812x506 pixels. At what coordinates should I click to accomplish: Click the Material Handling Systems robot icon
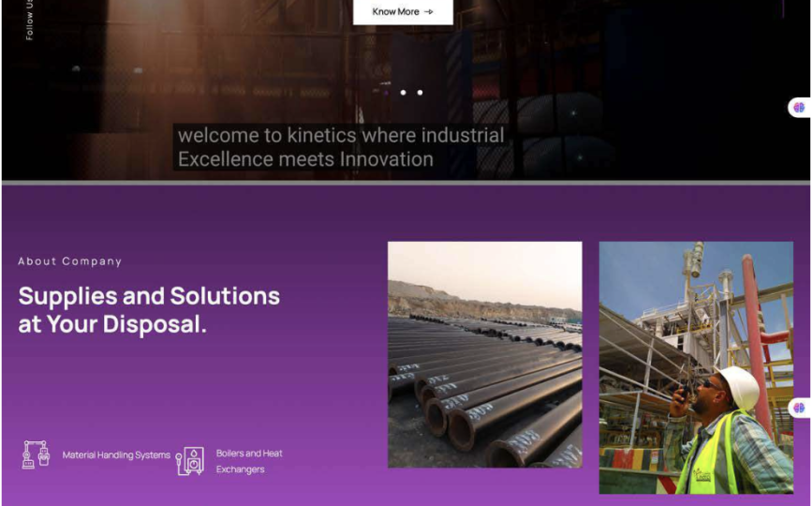click(36, 454)
